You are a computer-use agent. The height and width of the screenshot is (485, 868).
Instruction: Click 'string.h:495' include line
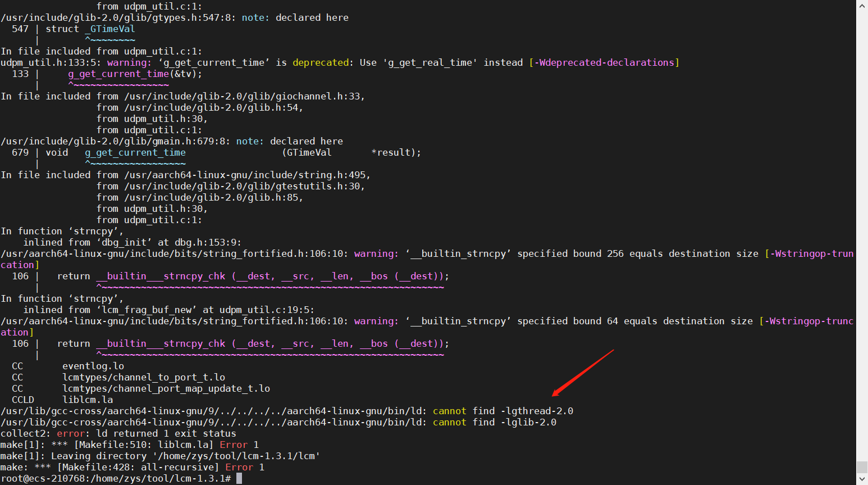[186, 175]
